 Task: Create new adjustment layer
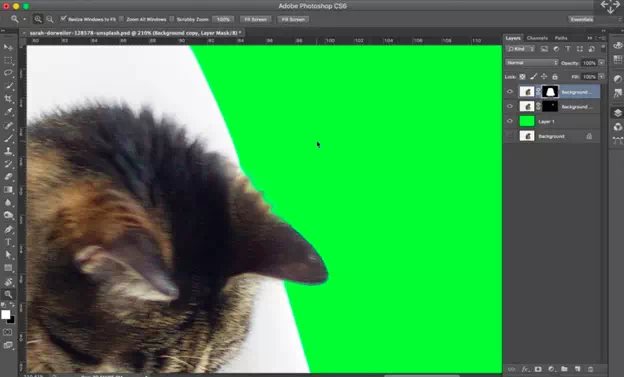[x=551, y=369]
